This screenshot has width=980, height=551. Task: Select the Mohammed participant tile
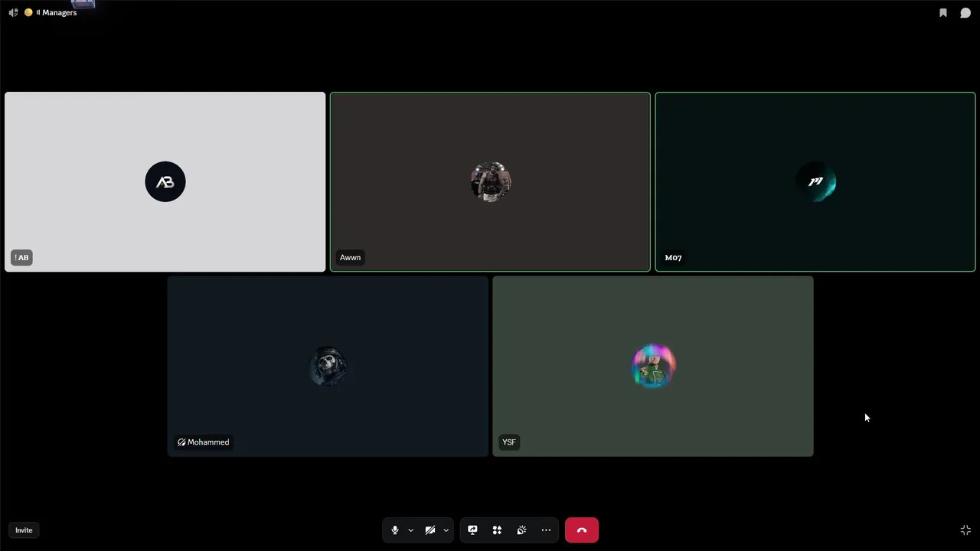coord(328,367)
